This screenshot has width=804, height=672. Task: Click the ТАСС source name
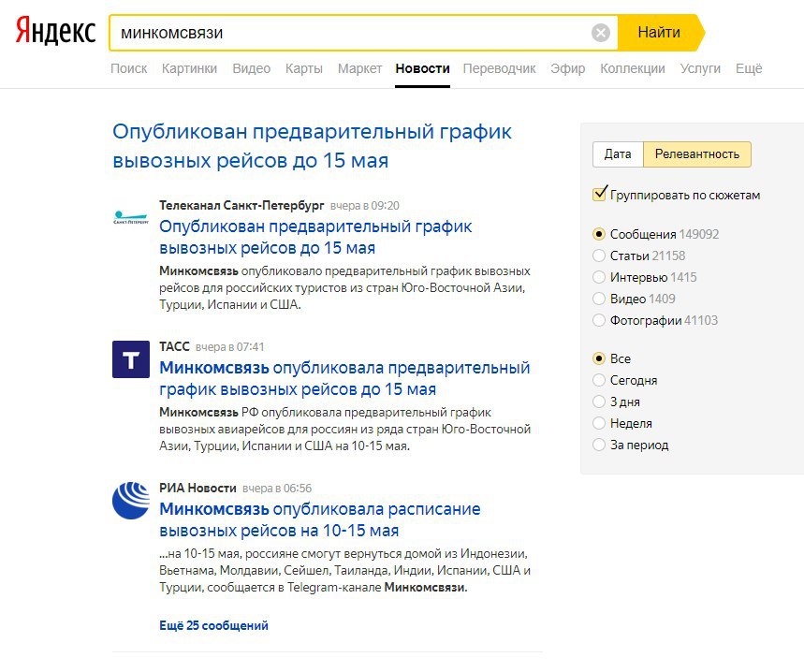(x=174, y=347)
